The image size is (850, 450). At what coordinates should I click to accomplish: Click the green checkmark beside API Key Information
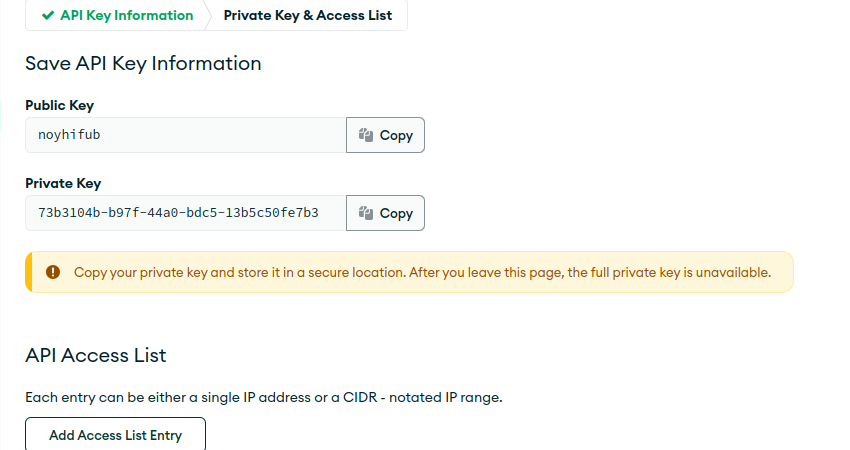(x=48, y=15)
